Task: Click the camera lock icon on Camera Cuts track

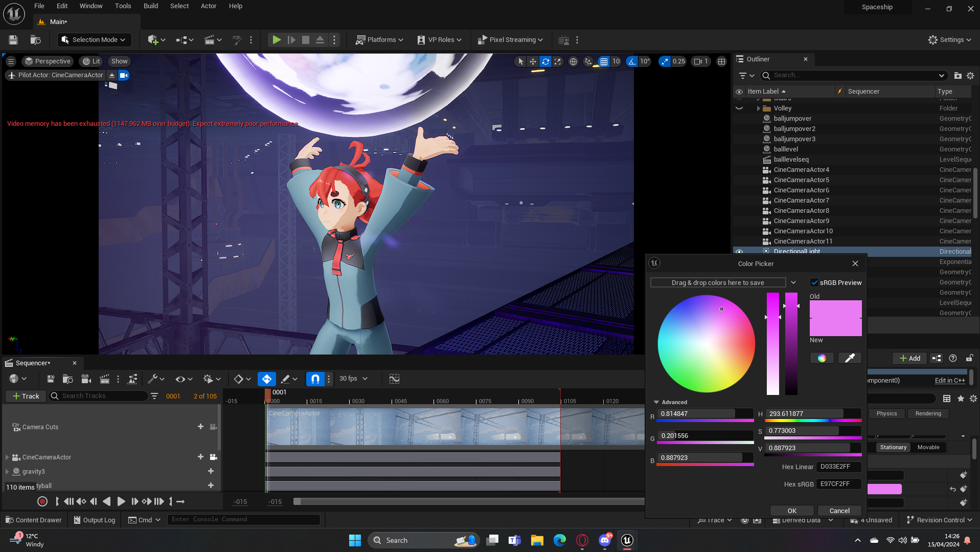Action: [x=213, y=427]
